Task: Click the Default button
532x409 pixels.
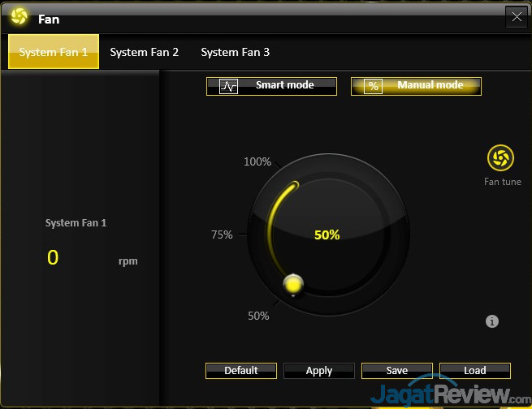Action: click(x=241, y=371)
